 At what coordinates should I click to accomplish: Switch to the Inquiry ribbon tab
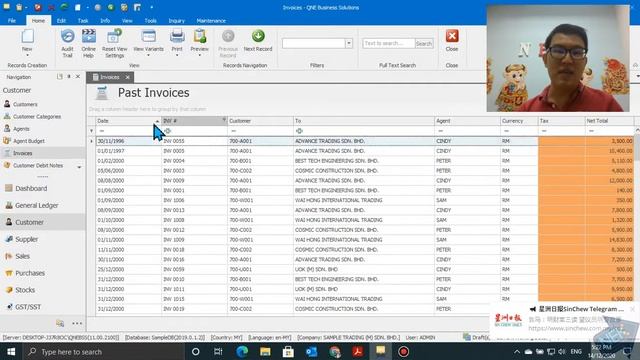(x=176, y=20)
